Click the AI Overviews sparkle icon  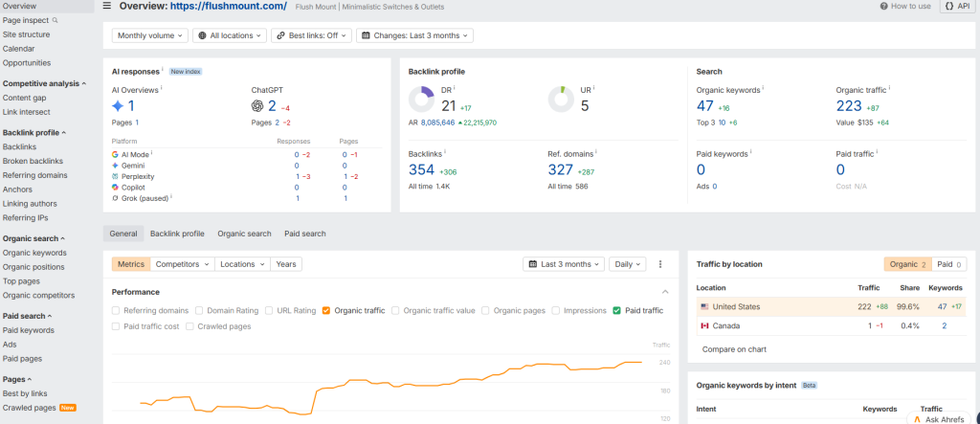pyautogui.click(x=118, y=105)
